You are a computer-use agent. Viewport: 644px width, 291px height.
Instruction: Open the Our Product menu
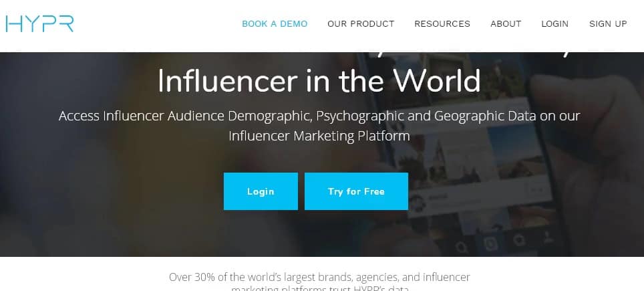[x=361, y=24]
